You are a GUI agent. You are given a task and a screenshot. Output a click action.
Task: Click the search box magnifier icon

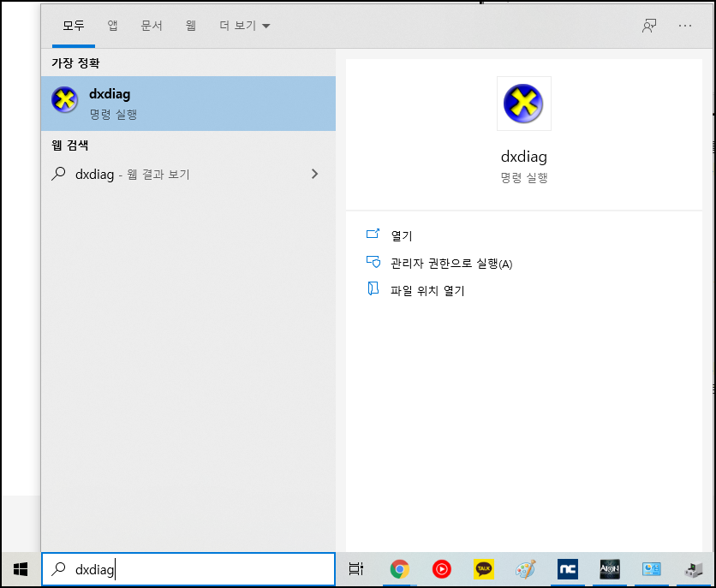[58, 569]
